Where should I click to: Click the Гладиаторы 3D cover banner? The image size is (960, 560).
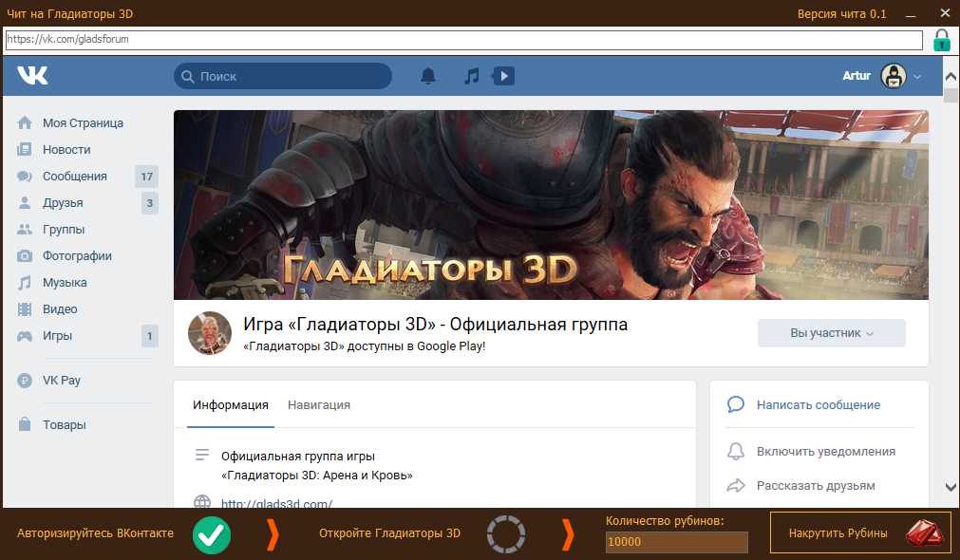(551, 205)
